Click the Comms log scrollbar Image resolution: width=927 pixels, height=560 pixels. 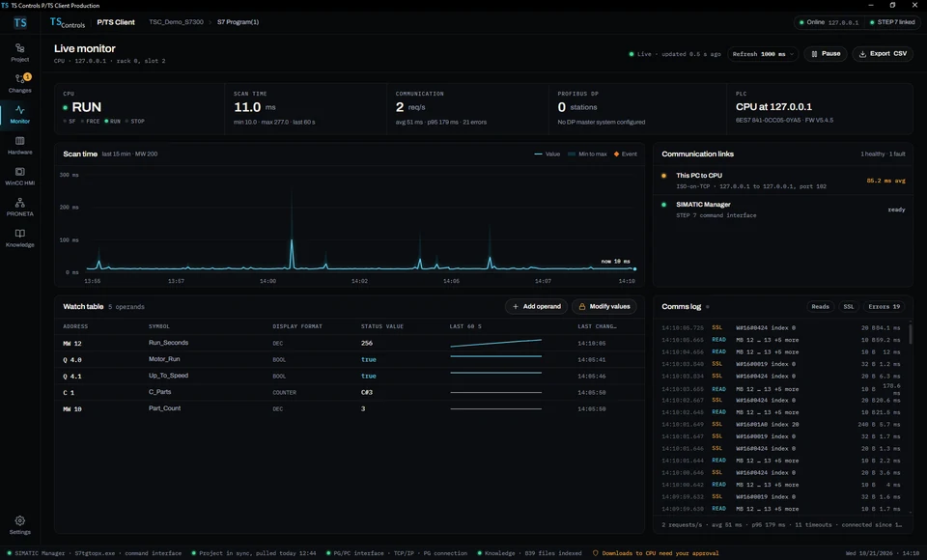(910, 333)
